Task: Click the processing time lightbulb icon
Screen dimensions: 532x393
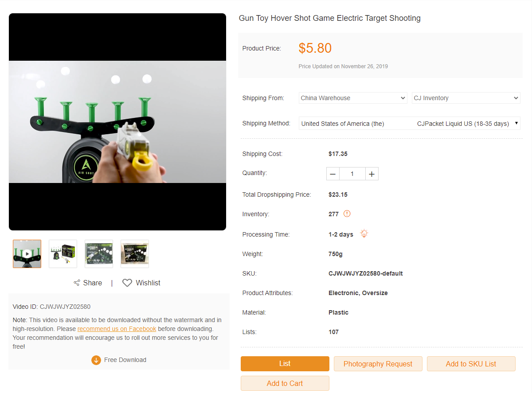Action: (x=364, y=234)
